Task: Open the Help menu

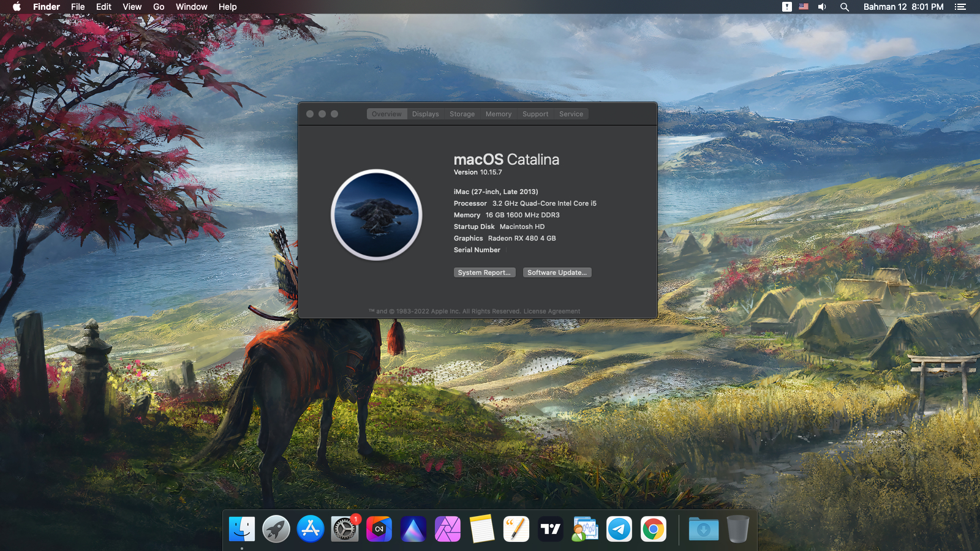Action: click(x=228, y=7)
